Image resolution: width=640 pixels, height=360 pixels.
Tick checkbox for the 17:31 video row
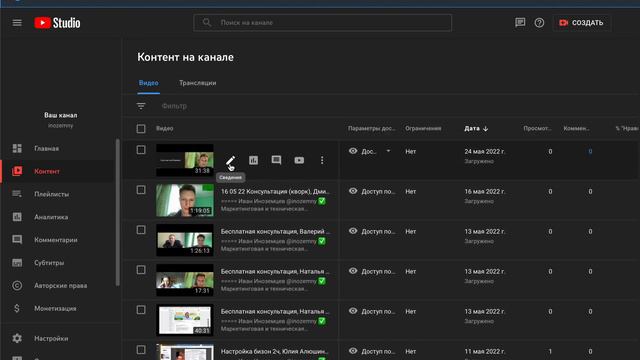pos(141,270)
